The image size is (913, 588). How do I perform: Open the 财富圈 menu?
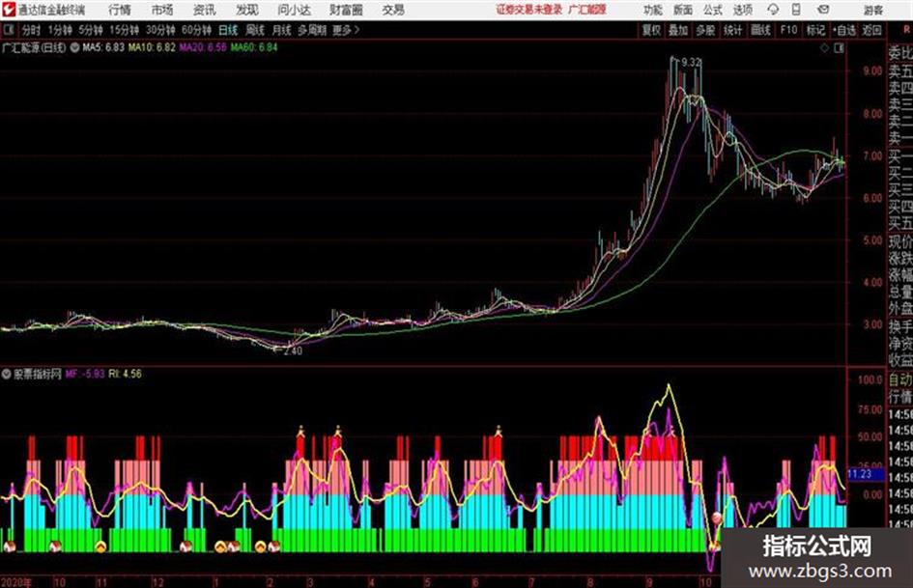[x=346, y=10]
